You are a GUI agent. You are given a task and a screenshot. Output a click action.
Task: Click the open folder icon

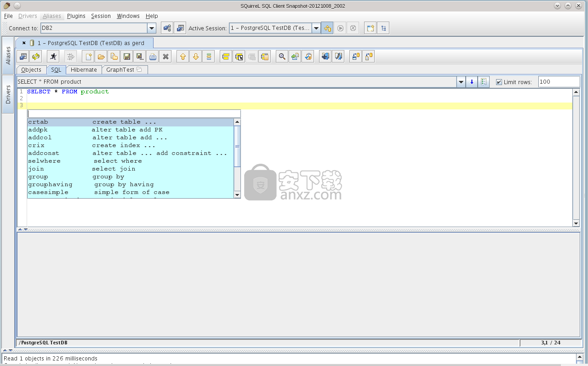pyautogui.click(x=101, y=57)
